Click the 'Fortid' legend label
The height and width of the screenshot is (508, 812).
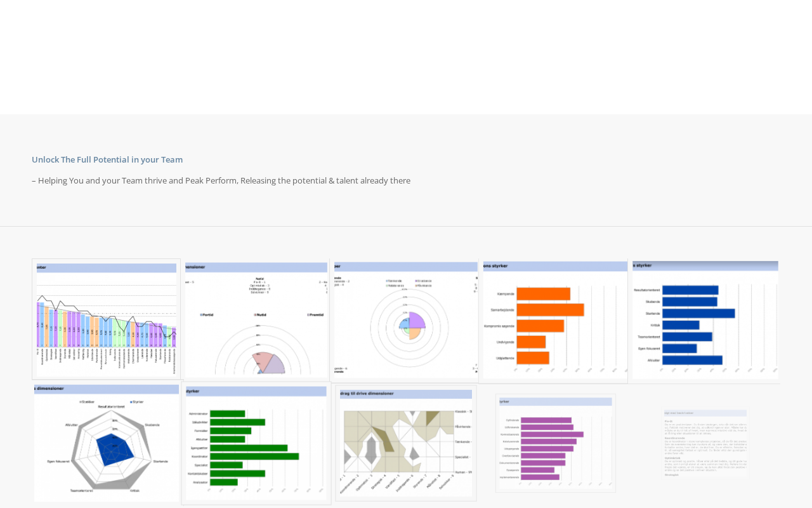point(207,314)
